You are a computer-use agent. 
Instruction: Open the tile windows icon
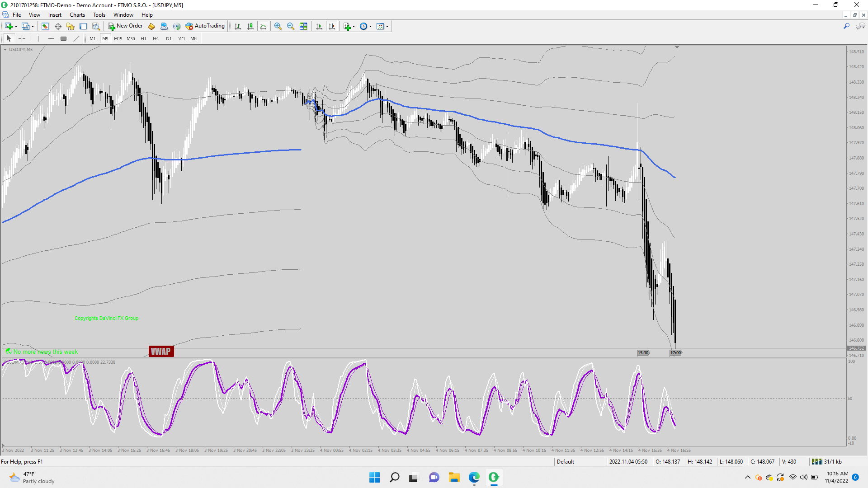(x=304, y=26)
